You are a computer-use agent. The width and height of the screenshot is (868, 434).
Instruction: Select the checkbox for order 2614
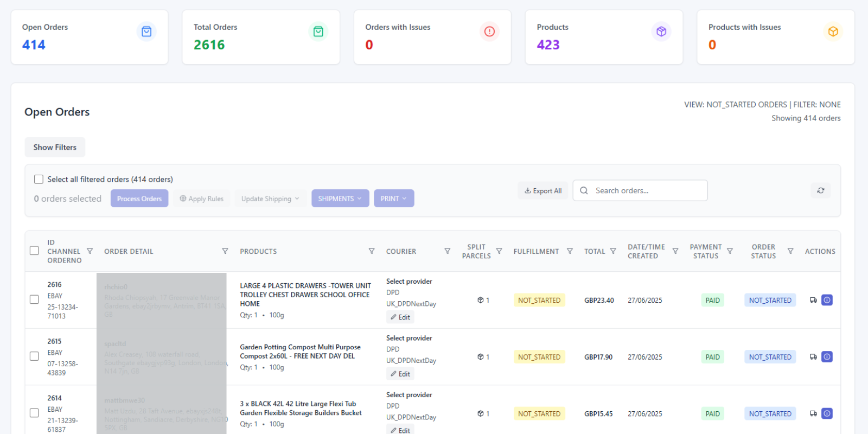34,413
